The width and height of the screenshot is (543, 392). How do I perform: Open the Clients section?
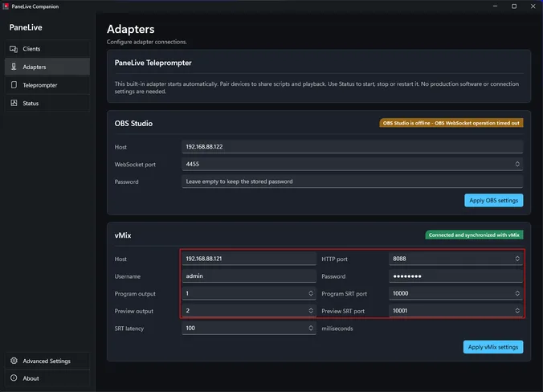tap(47, 49)
